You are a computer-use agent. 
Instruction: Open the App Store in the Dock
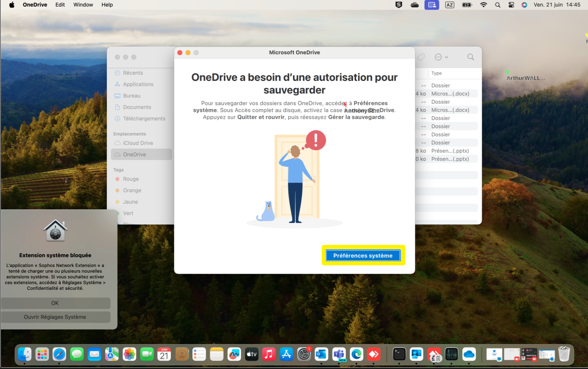(x=286, y=354)
